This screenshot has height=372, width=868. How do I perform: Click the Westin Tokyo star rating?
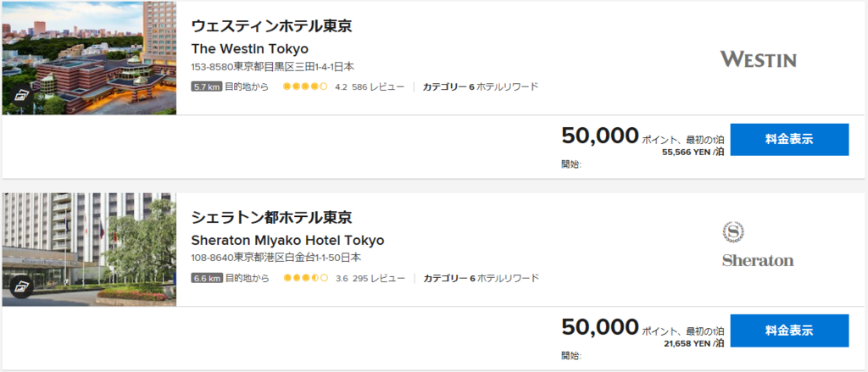pyautogui.click(x=305, y=86)
